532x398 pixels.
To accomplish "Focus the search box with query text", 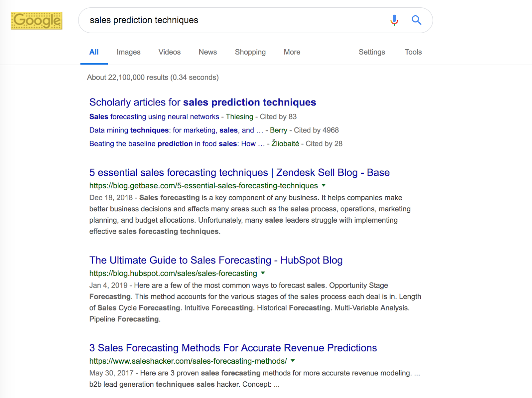I will (x=233, y=20).
